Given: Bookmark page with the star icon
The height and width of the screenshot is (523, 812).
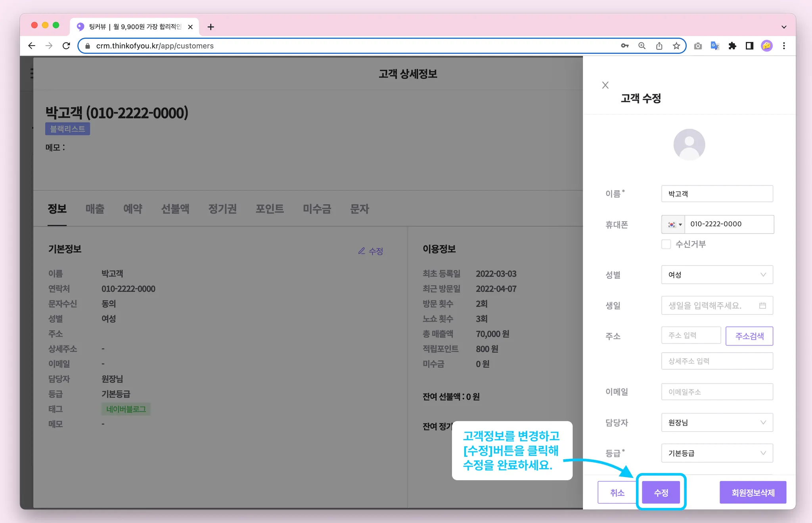Looking at the screenshot, I should [676, 46].
